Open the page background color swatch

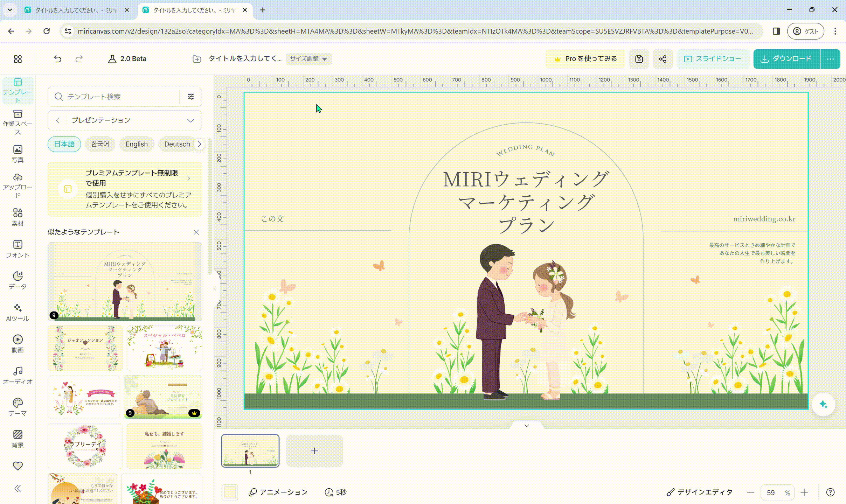tap(230, 492)
